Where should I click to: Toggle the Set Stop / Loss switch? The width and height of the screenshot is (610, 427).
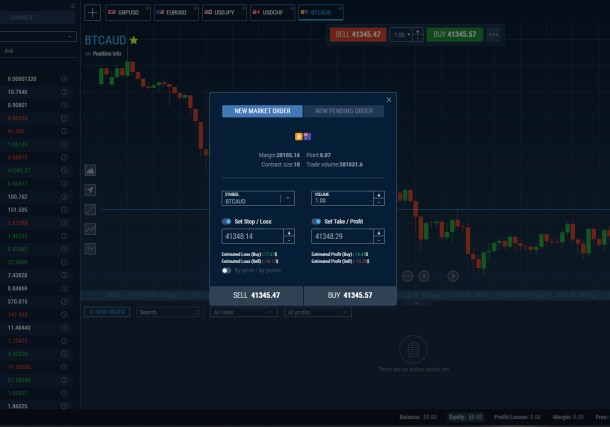226,221
